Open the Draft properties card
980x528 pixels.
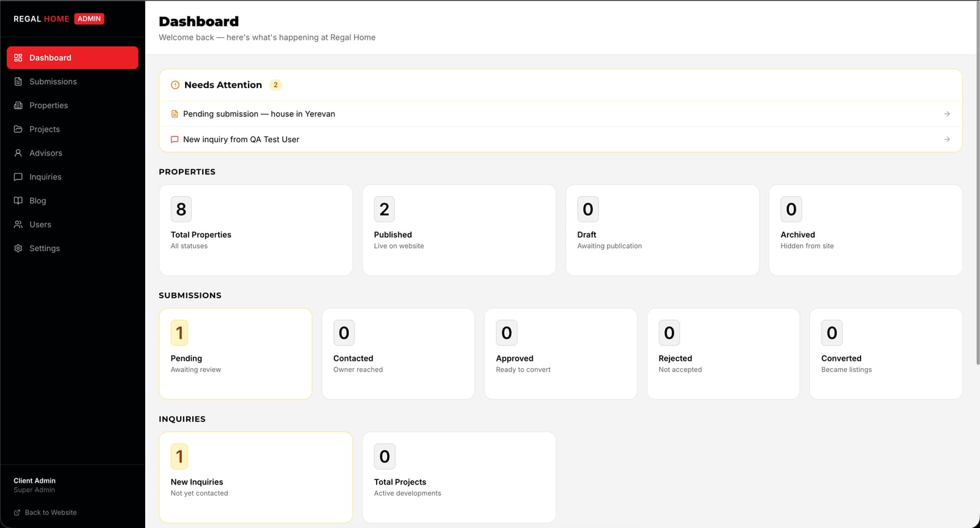662,230
